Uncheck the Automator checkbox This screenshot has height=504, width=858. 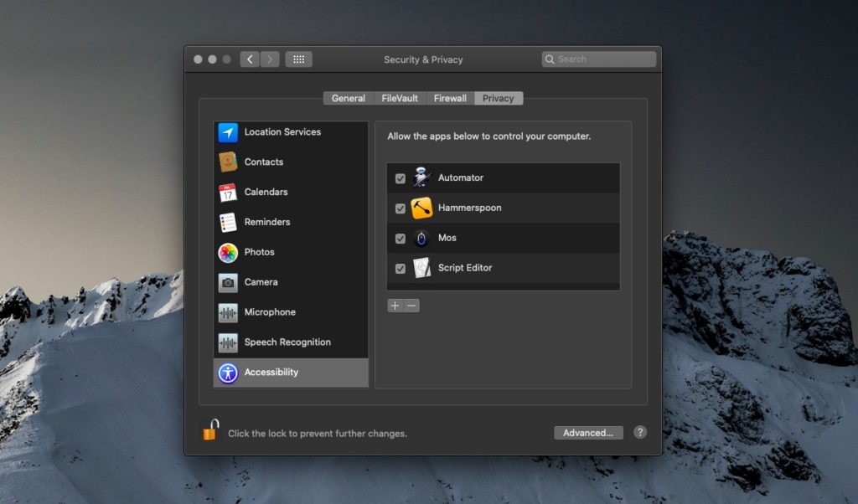tap(400, 177)
